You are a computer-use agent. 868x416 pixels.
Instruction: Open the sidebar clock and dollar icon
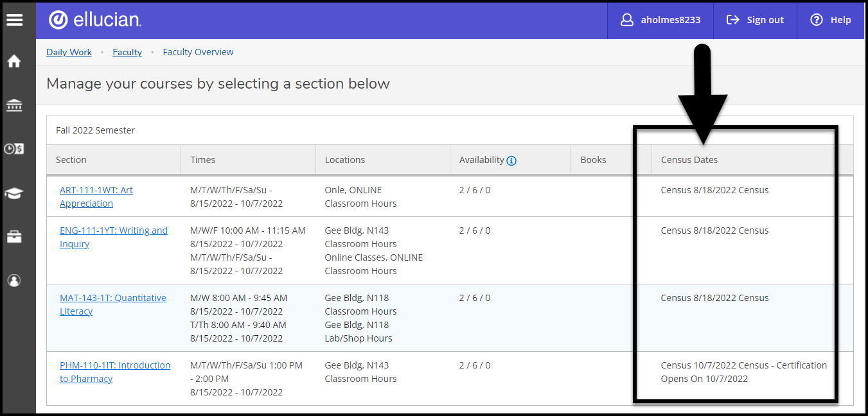tap(14, 149)
